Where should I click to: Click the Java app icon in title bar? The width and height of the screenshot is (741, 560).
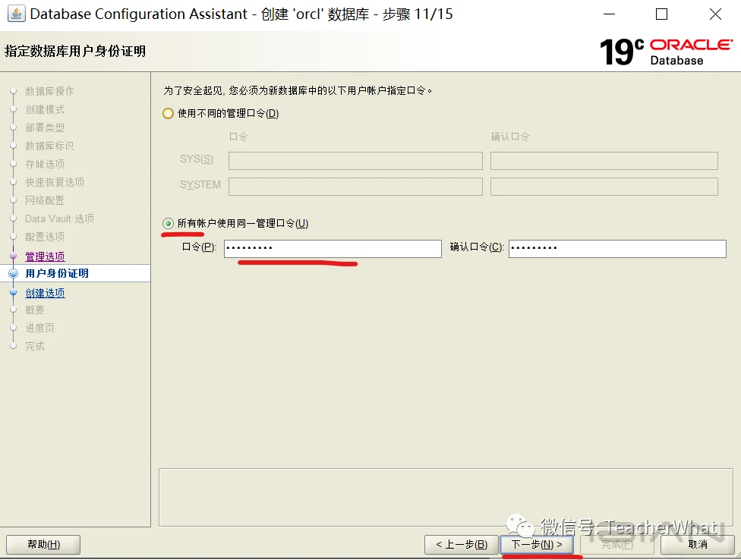tap(16, 14)
